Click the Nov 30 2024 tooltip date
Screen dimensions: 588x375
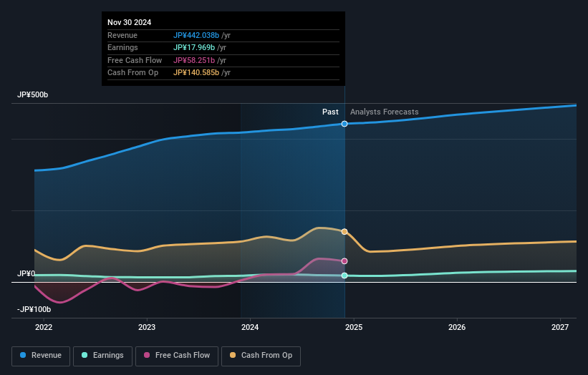[130, 22]
